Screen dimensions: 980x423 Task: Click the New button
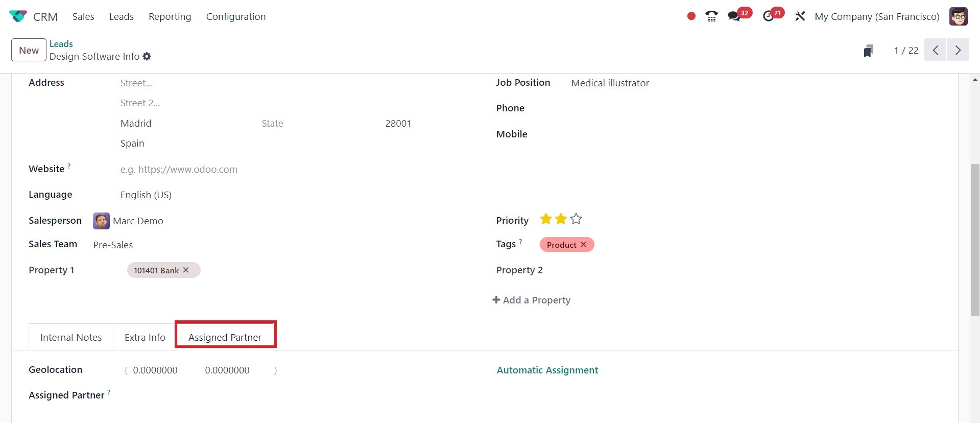[x=29, y=51]
